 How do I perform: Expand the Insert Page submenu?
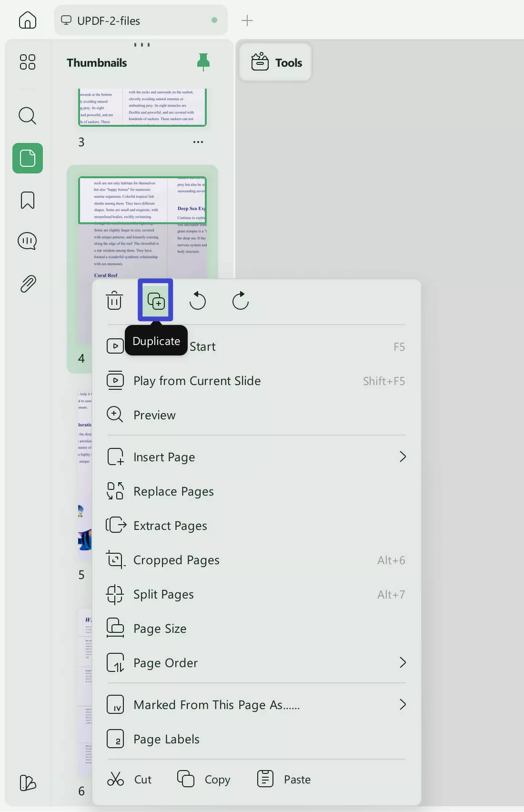point(402,457)
